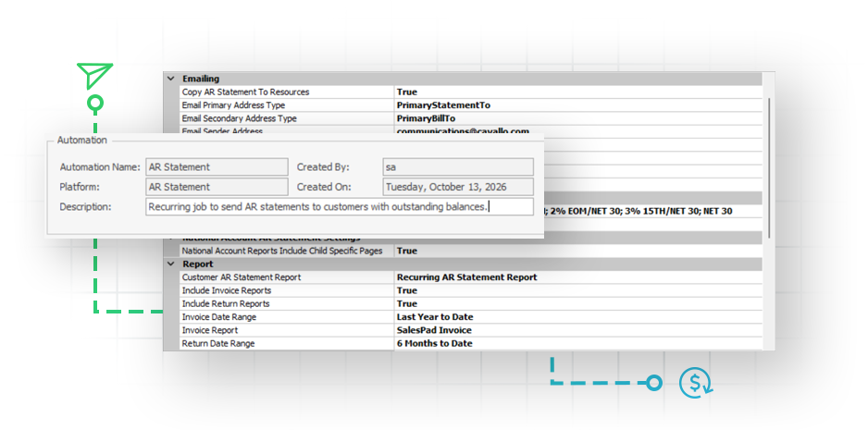868x430 pixels.
Task: Click the Platform field
Action: pyautogui.click(x=217, y=187)
